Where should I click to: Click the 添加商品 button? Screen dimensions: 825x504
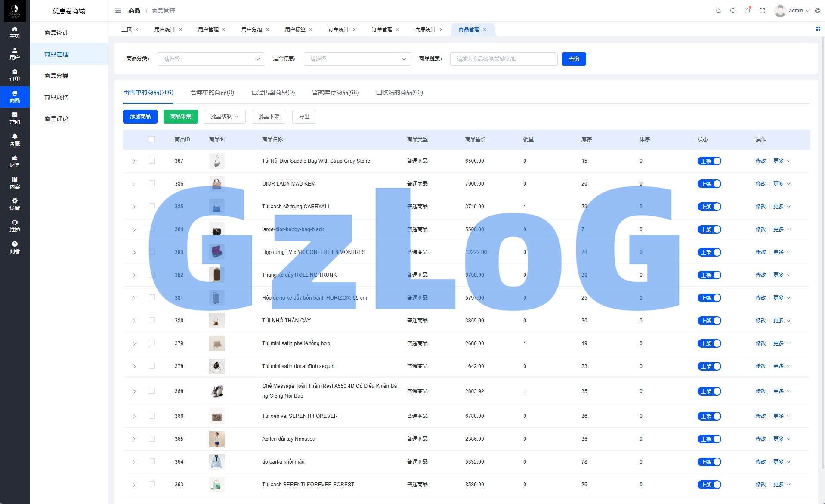pos(140,117)
